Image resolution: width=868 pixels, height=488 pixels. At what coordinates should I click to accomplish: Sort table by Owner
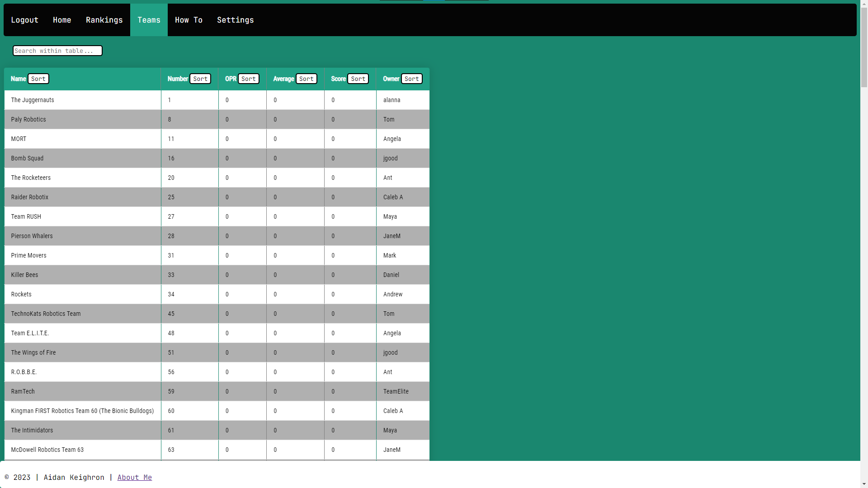tap(412, 79)
